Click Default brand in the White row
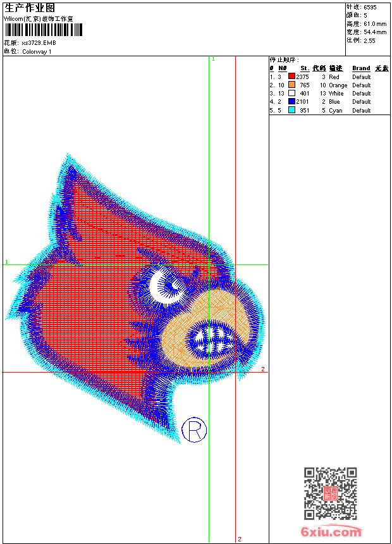 point(362,94)
